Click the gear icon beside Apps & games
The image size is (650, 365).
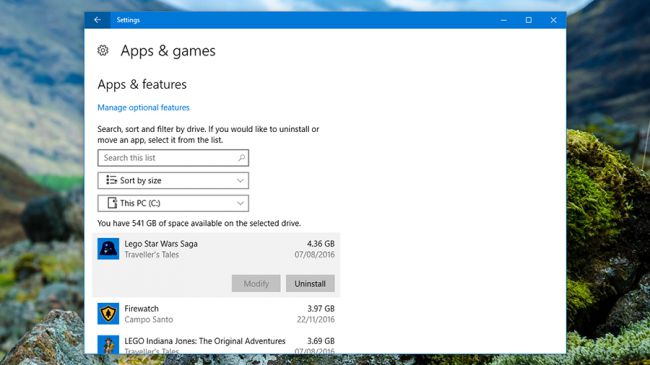point(103,51)
